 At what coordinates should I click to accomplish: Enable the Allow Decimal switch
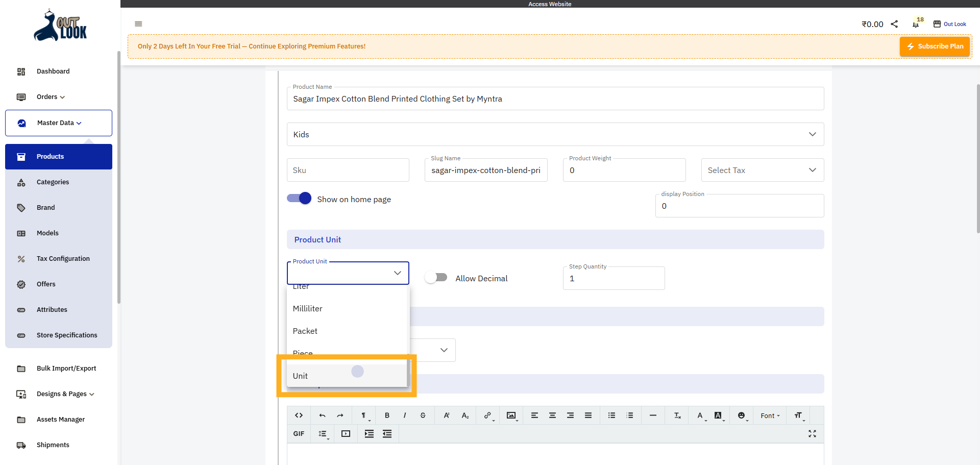coord(436,278)
